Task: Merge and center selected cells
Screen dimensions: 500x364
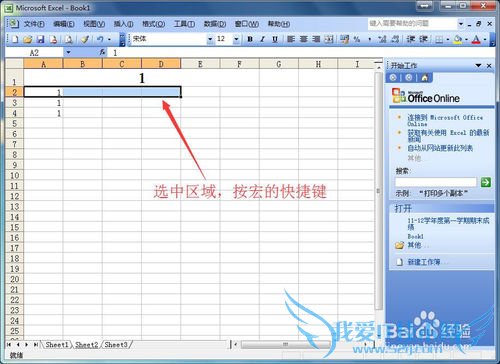Action: click(x=328, y=39)
